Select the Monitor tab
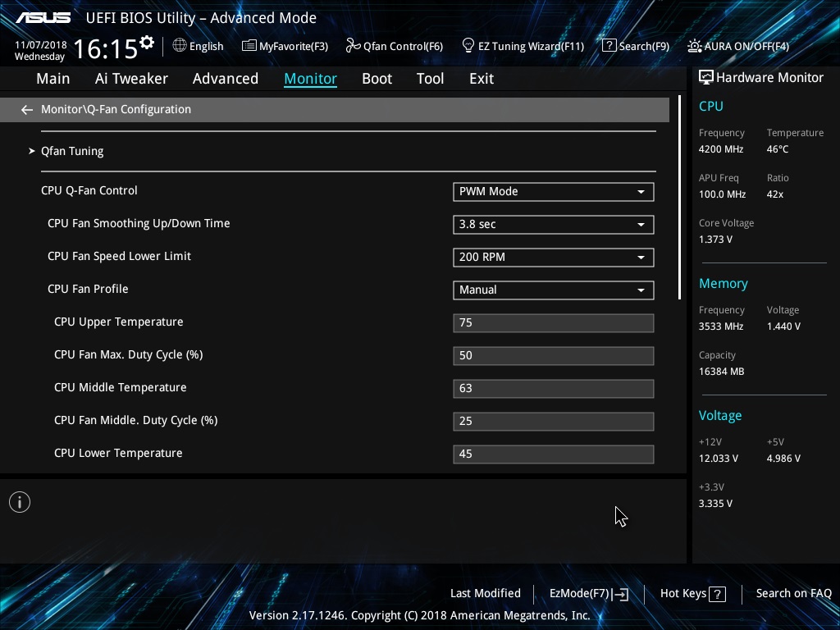The width and height of the screenshot is (840, 630). pyautogui.click(x=311, y=79)
